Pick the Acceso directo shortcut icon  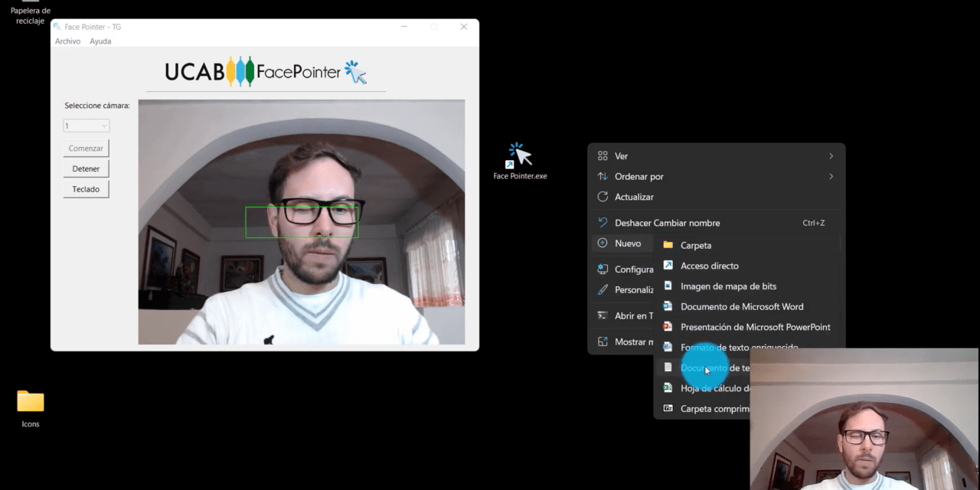668,266
